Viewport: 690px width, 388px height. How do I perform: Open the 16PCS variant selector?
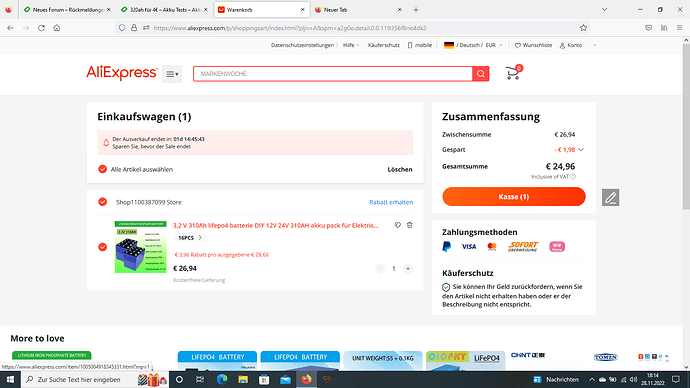[x=190, y=238]
